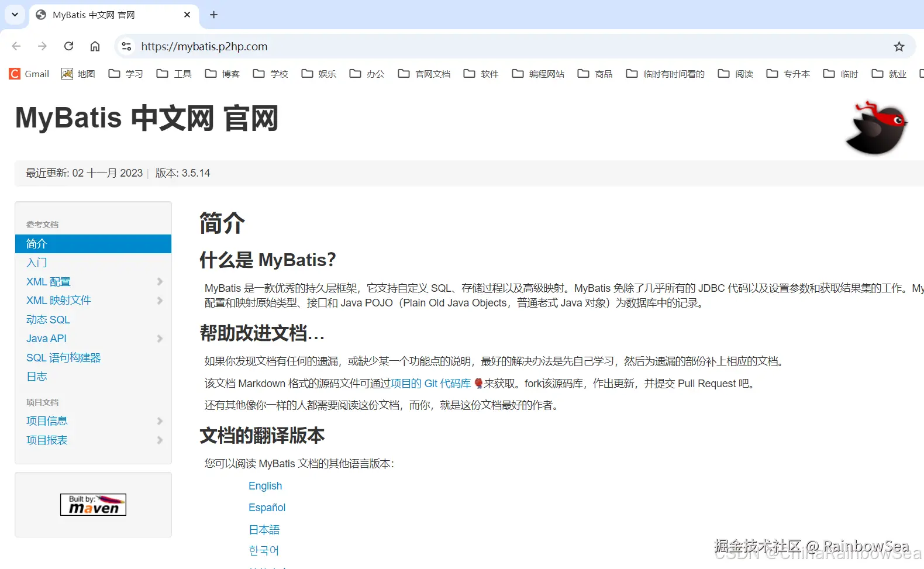924x569 pixels.
Task: Open XML 配置 sidebar item
Action: pos(48,282)
